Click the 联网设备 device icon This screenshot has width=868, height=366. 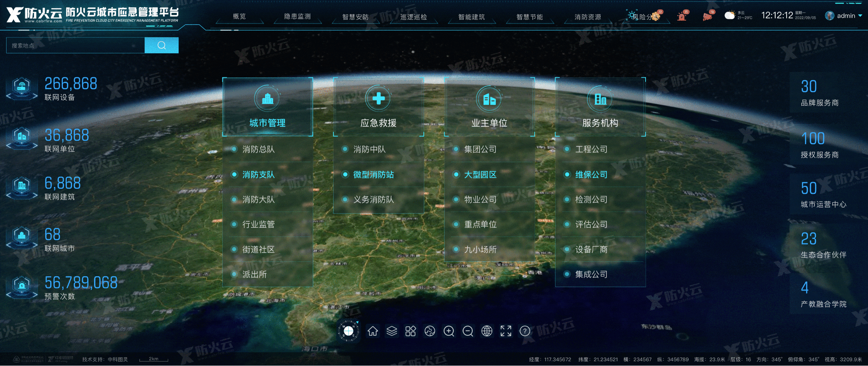(x=22, y=88)
